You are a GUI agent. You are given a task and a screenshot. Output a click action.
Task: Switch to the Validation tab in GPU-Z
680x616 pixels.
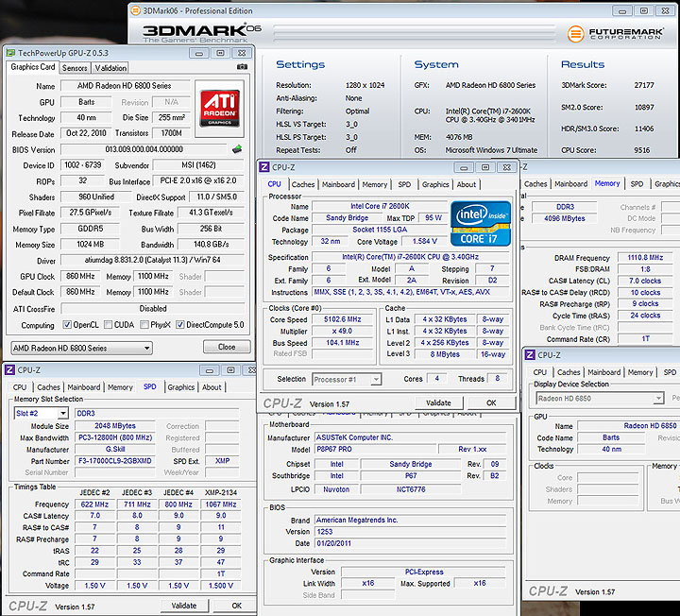[110, 68]
